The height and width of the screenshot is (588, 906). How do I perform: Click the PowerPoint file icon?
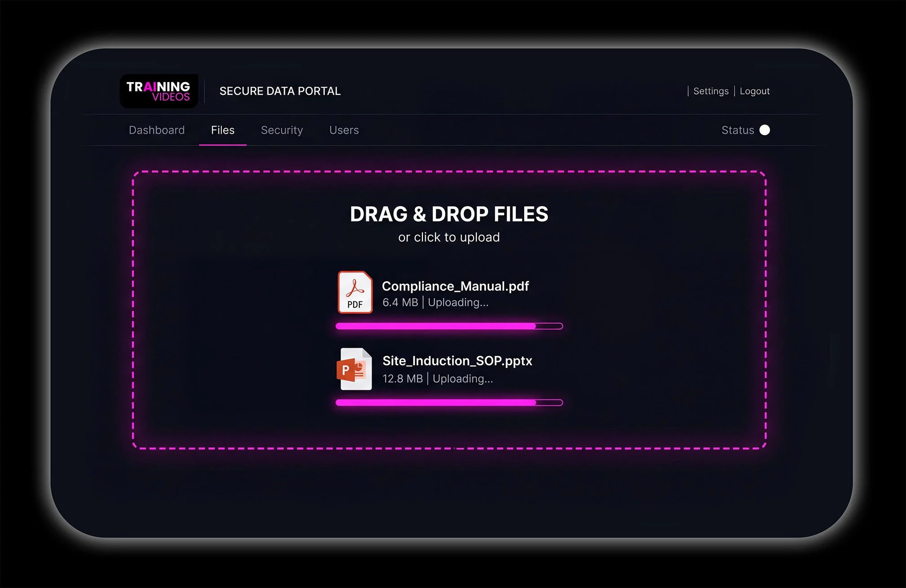[x=354, y=369]
